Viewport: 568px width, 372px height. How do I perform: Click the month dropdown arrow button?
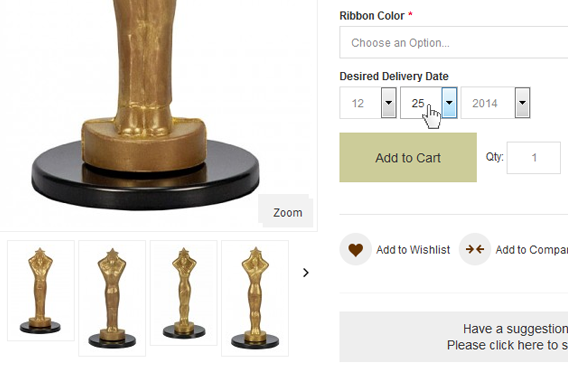click(x=389, y=103)
